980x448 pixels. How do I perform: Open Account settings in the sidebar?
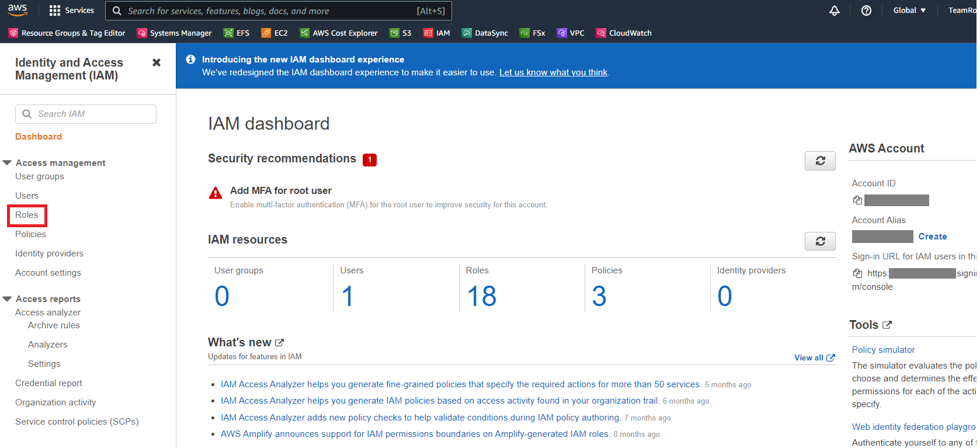[x=48, y=273]
